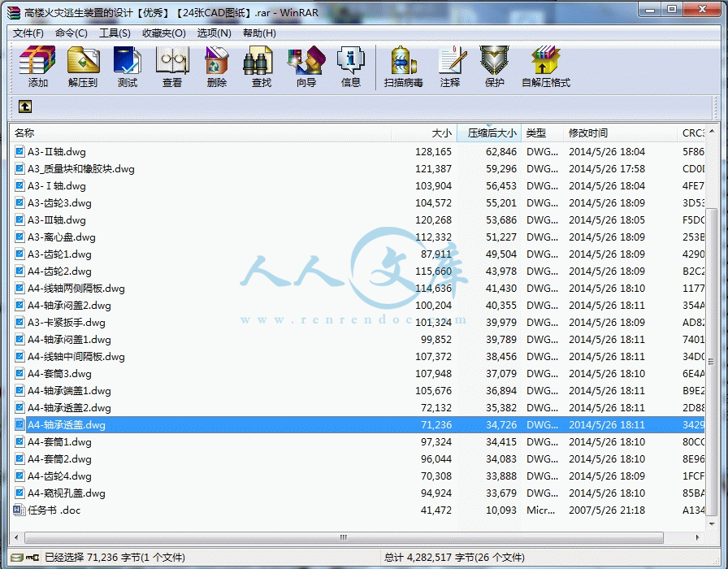Image resolution: width=728 pixels, height=569 pixels.
Task: Open the 收藏夹(O) menu
Action: [x=164, y=33]
